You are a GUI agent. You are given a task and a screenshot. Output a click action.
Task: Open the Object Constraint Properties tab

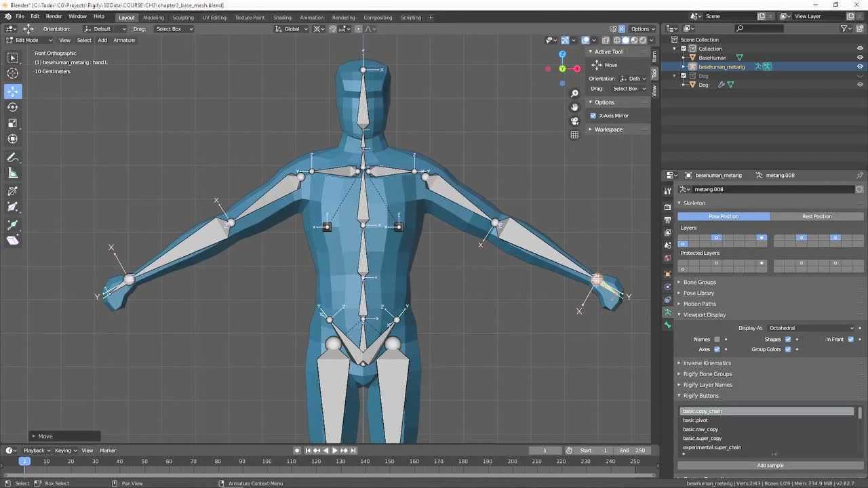coord(667,298)
